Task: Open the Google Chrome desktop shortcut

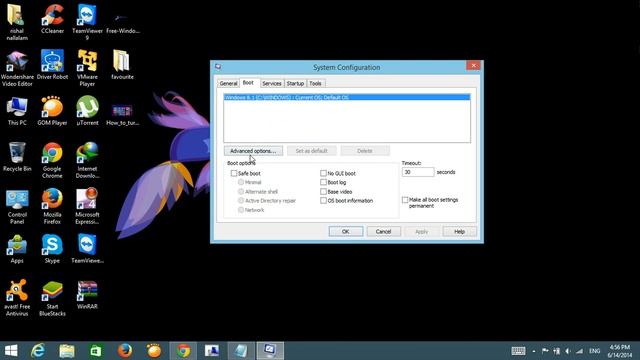Action: click(52, 160)
